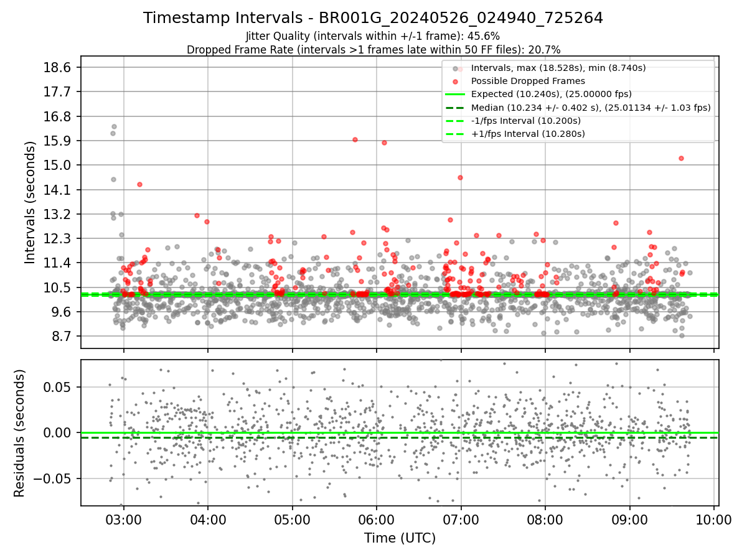Click the y-axis tick label '15.0'
Screen dimensions: 747x560
point(58,165)
